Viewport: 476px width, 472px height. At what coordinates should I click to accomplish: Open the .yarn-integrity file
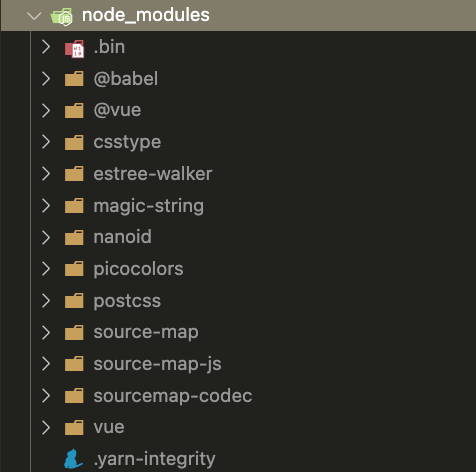(x=154, y=459)
